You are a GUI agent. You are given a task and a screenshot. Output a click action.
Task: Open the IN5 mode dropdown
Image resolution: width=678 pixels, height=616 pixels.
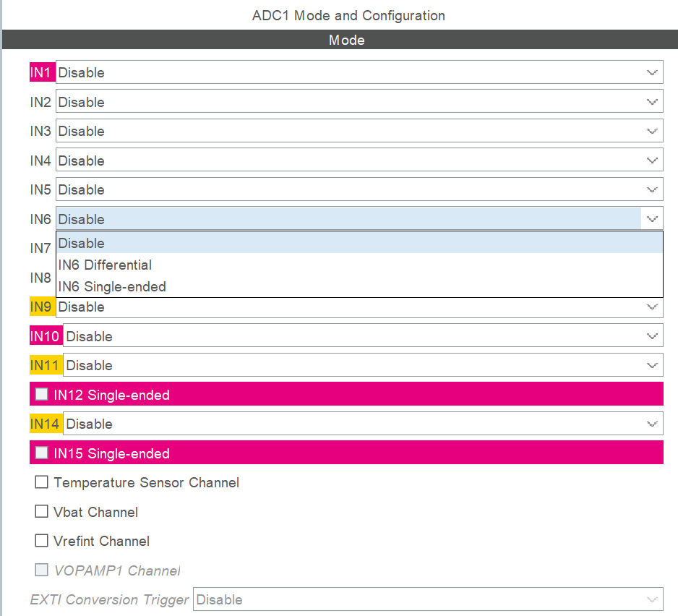(x=359, y=189)
